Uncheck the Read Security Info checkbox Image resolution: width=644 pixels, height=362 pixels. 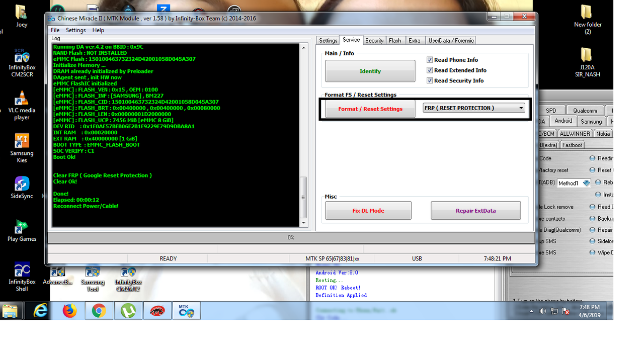click(430, 80)
